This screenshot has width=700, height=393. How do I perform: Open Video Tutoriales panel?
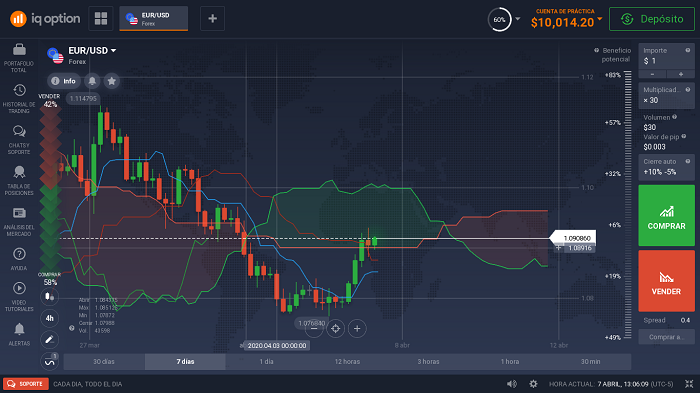[x=19, y=297]
